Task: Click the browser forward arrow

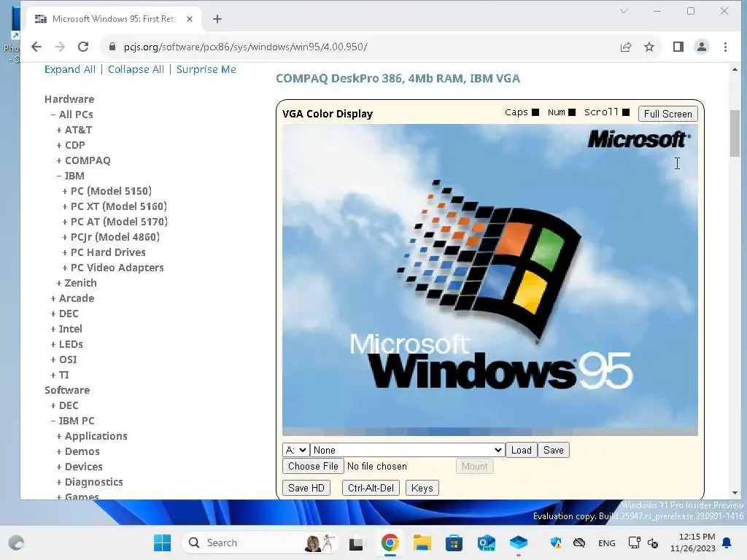Action: pos(60,47)
